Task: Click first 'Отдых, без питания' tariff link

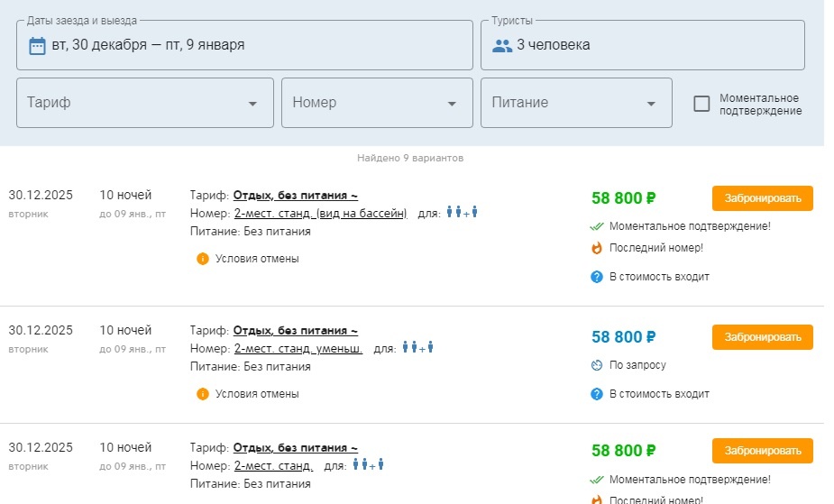Action: tap(295, 195)
